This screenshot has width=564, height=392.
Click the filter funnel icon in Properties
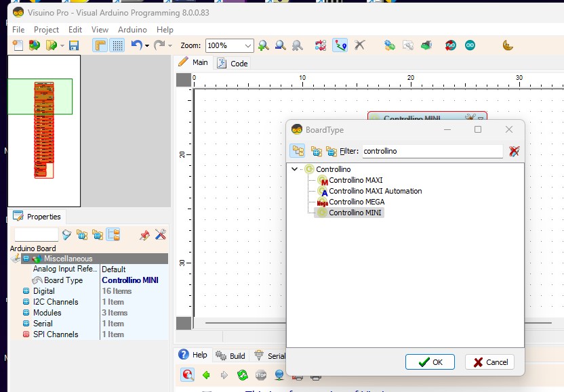pos(66,235)
